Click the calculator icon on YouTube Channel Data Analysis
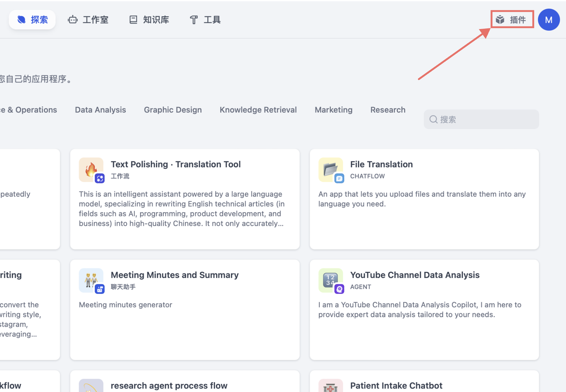 coord(331,280)
